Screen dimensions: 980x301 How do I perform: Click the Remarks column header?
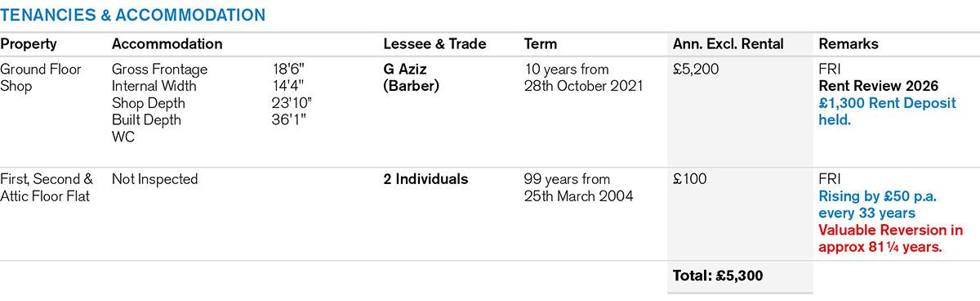coord(849,44)
